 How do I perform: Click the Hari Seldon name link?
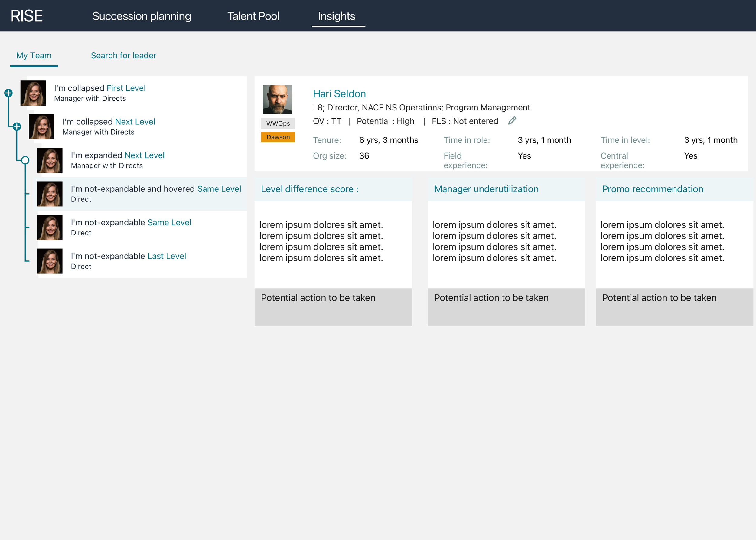pyautogui.click(x=339, y=94)
